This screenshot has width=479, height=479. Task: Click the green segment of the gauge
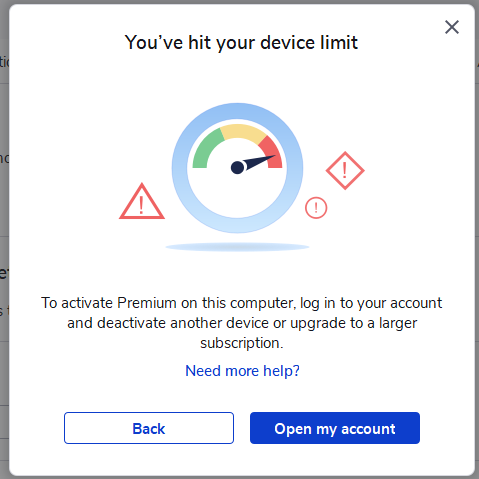[x=207, y=148]
